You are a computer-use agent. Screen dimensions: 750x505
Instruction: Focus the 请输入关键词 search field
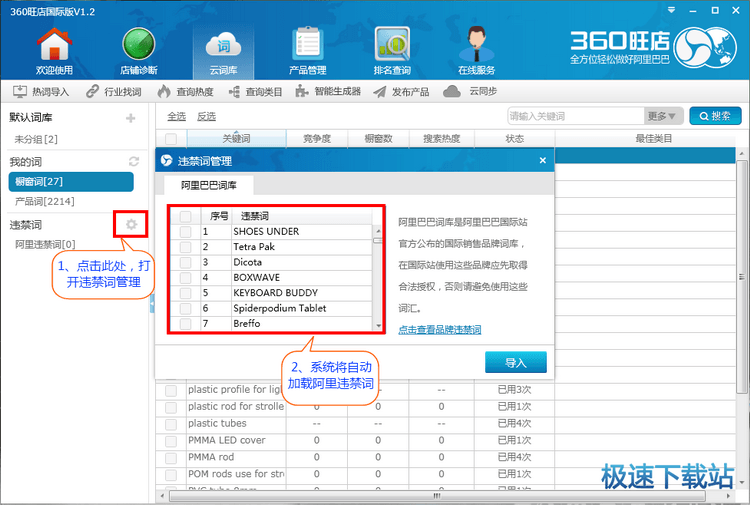tap(575, 116)
